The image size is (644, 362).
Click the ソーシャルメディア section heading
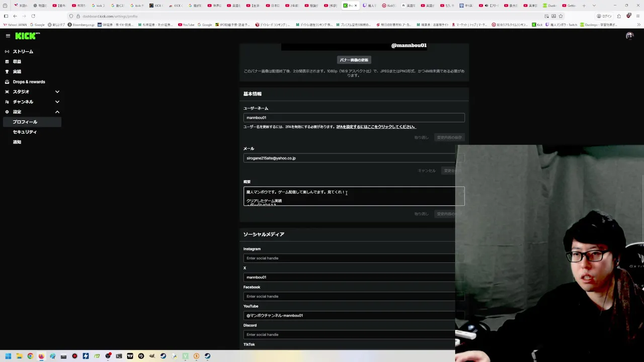pos(264,234)
